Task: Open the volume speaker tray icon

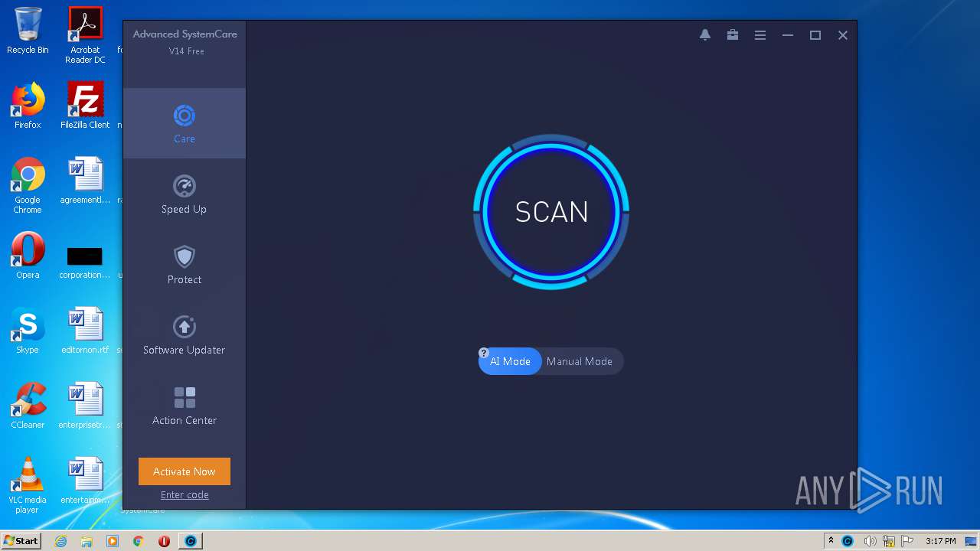Action: pyautogui.click(x=870, y=541)
